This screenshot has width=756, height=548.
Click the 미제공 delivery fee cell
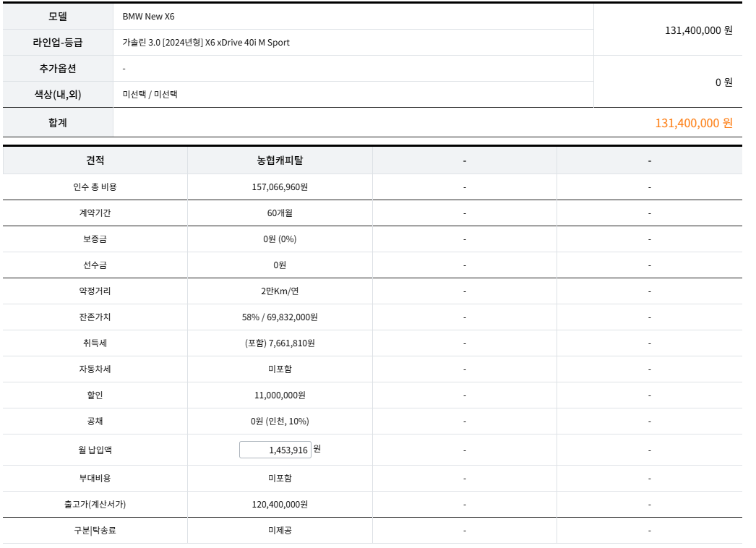point(280,531)
